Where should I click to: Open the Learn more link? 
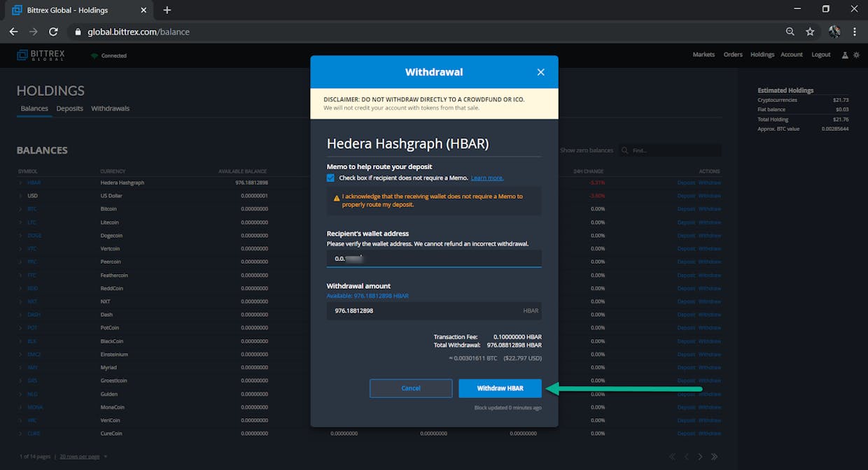tap(487, 178)
